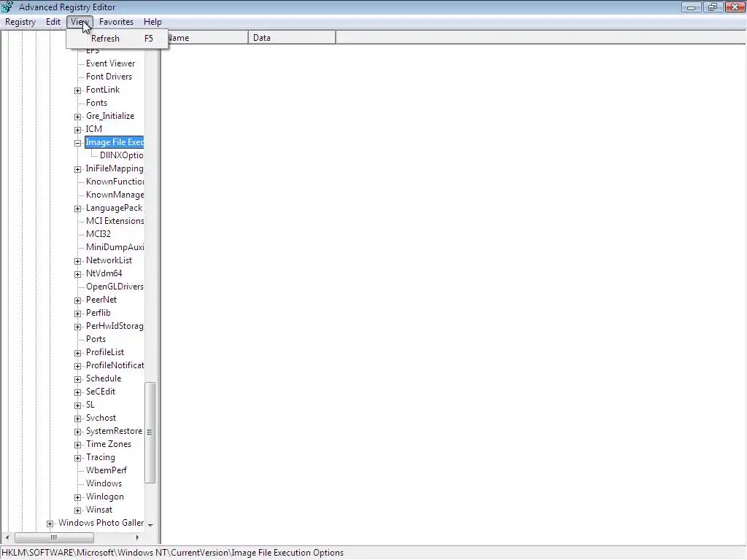Click the horizontal scrollbar thumb in tree

coord(54,537)
